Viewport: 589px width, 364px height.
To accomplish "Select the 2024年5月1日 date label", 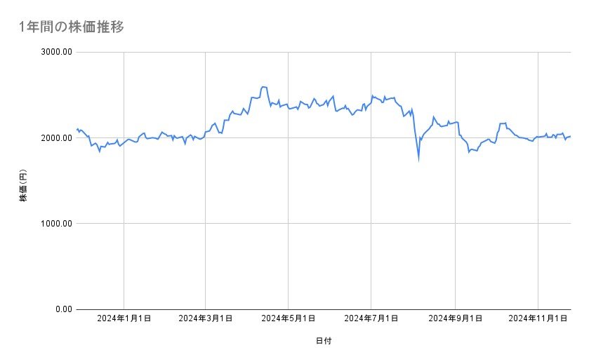I will tap(288, 318).
